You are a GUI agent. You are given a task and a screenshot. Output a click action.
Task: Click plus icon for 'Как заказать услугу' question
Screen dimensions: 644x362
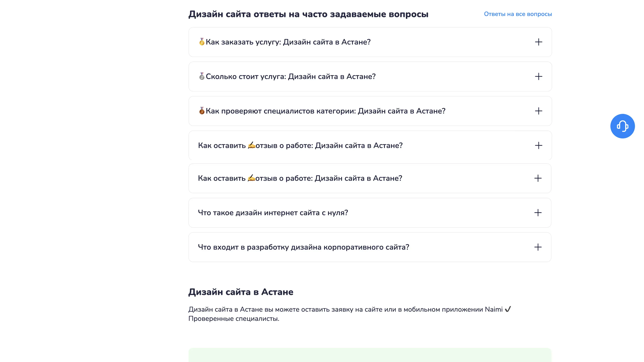pos(538,42)
